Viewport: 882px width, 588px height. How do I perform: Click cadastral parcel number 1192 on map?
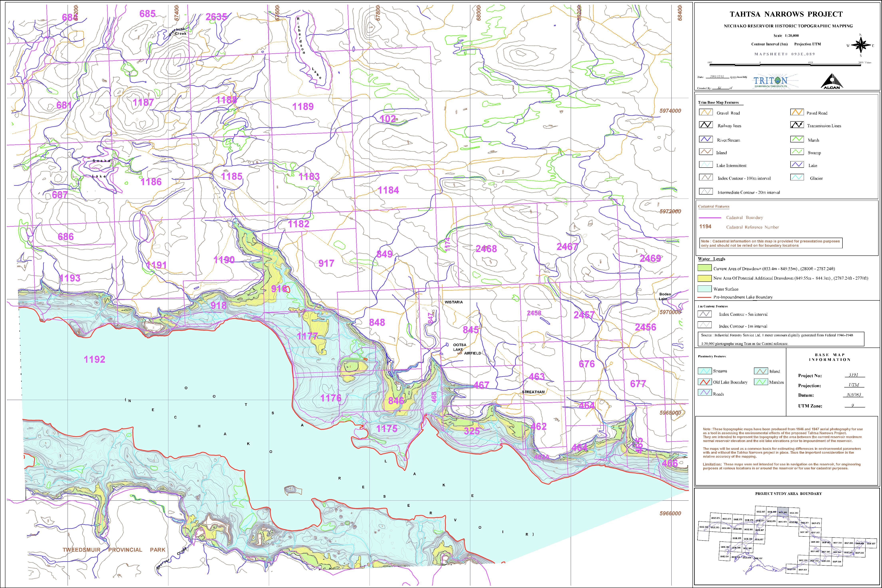(x=94, y=359)
